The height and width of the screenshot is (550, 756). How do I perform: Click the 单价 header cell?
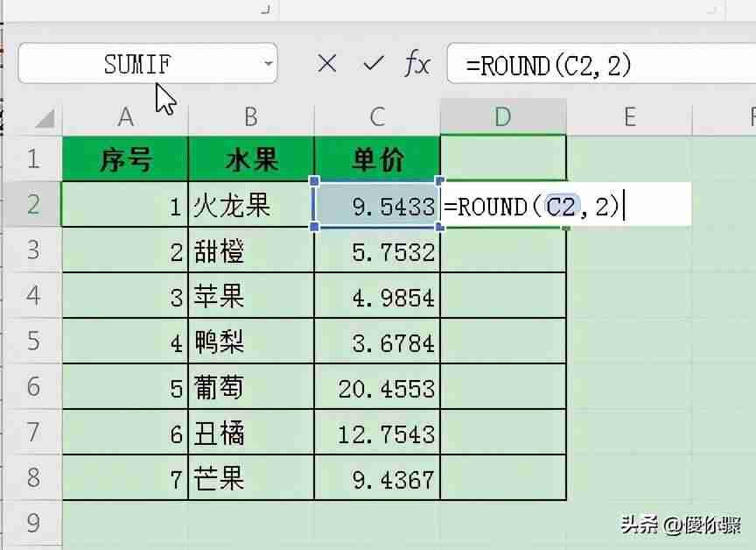(x=377, y=159)
